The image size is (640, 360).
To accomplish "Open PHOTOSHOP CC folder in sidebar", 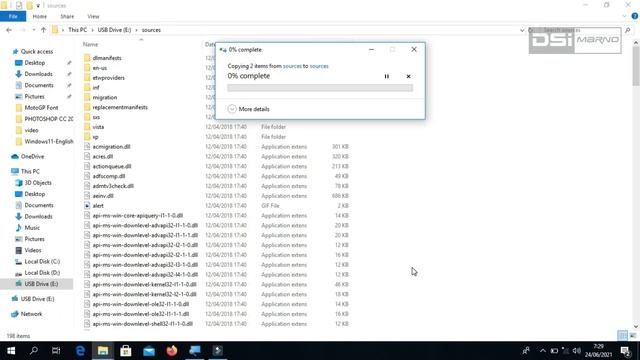I will click(49, 119).
